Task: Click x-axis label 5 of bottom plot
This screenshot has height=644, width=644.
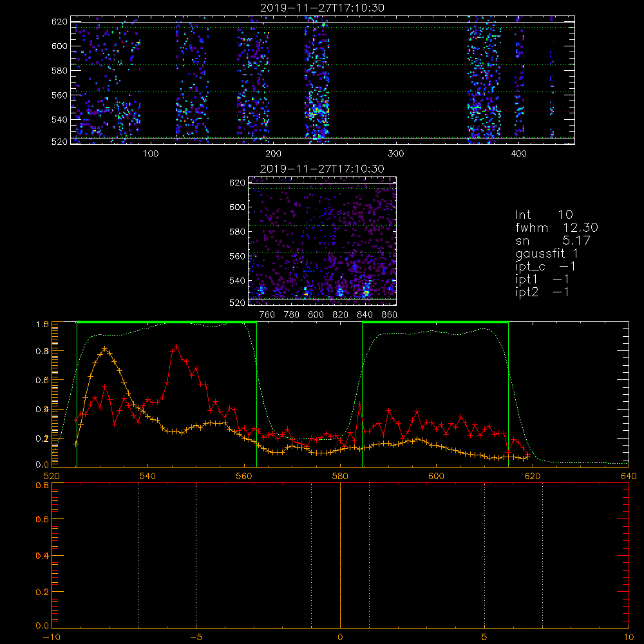Action: coord(485,637)
